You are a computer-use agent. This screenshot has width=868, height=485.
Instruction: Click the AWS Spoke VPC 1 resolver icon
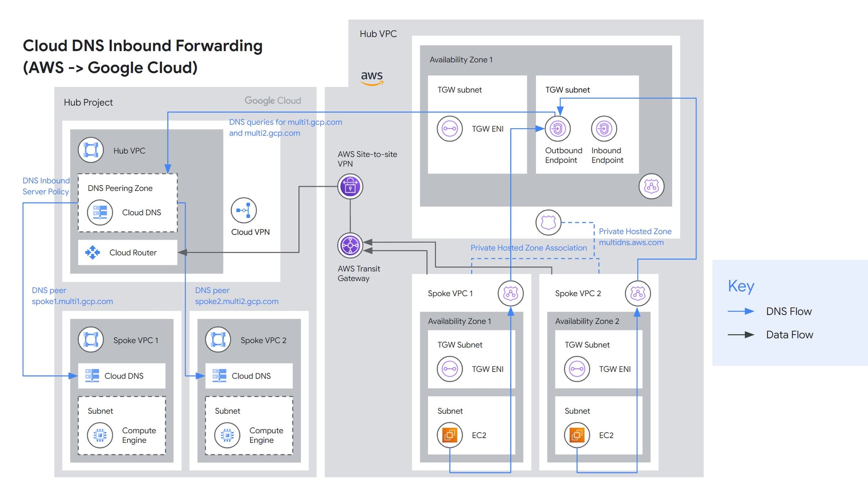[511, 293]
